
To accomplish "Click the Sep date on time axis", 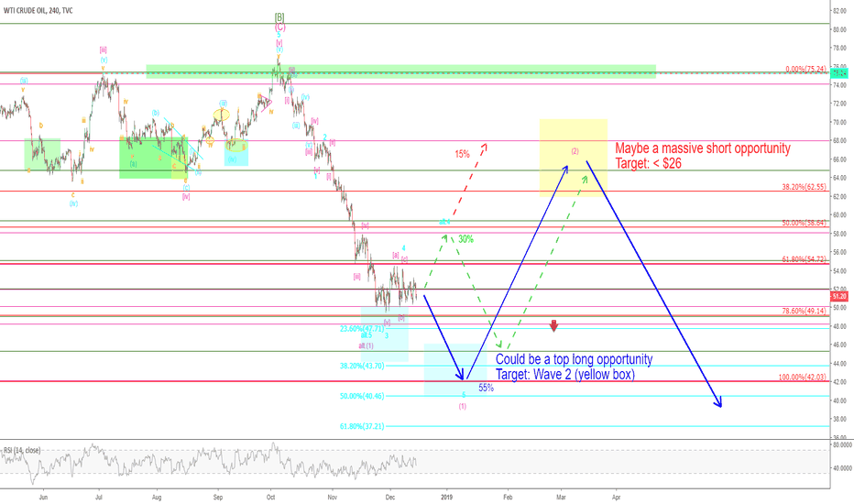I will point(218,497).
